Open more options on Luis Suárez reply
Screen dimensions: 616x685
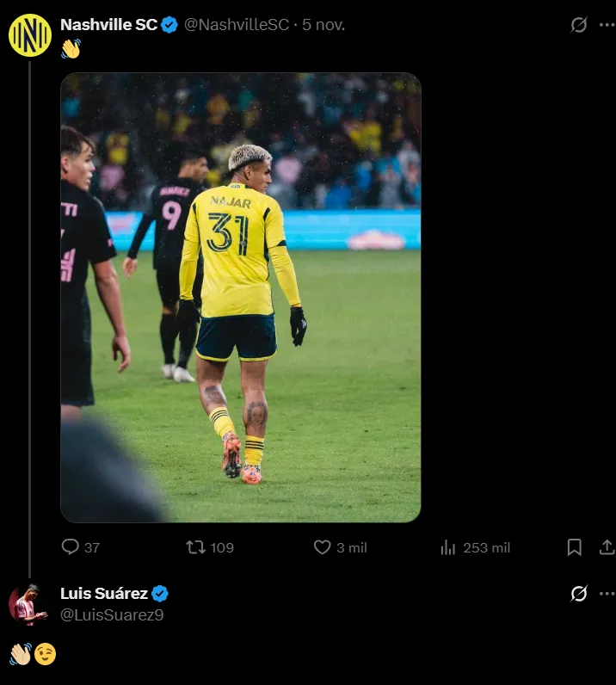pyautogui.click(x=607, y=593)
